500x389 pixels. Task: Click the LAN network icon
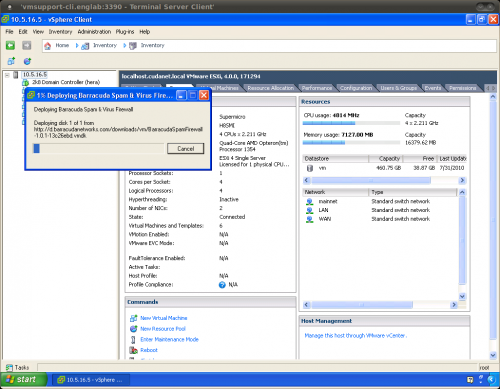click(310, 210)
